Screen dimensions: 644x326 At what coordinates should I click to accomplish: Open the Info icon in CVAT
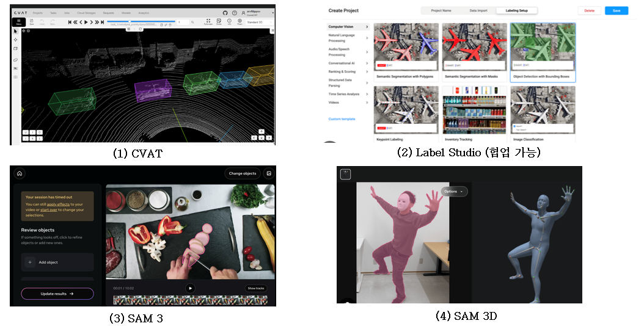point(229,22)
